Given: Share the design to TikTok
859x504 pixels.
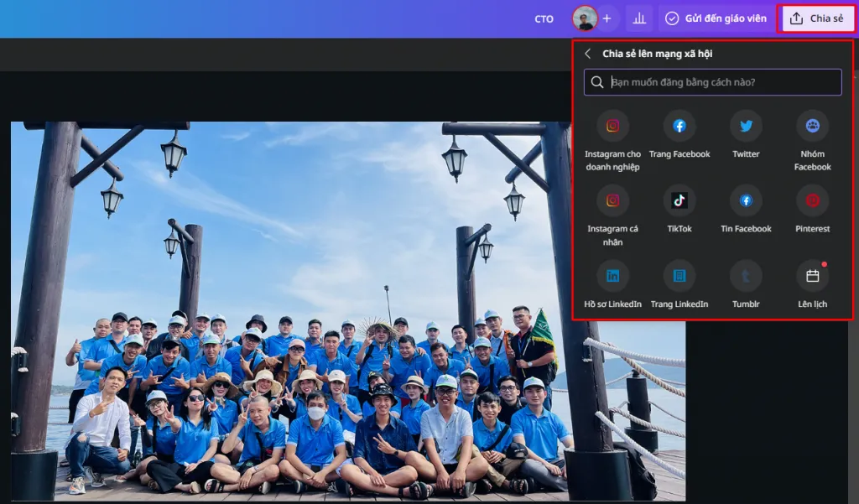Looking at the screenshot, I should pos(679,200).
